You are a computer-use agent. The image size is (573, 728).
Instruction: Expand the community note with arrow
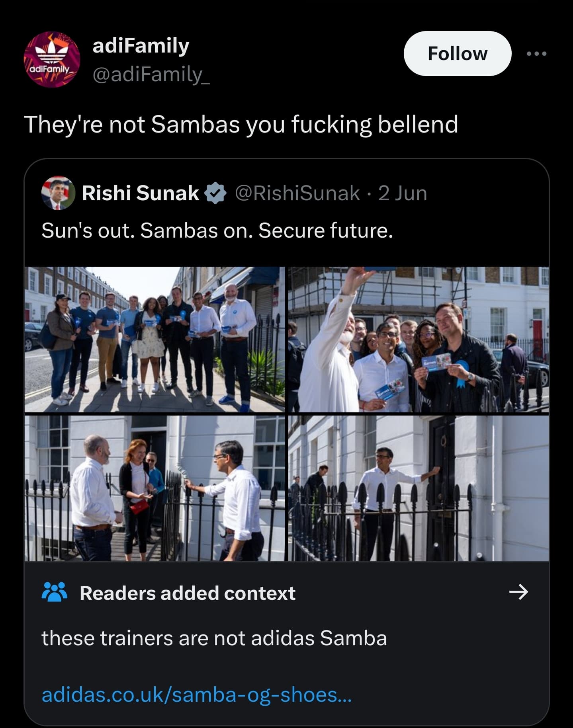click(x=518, y=592)
